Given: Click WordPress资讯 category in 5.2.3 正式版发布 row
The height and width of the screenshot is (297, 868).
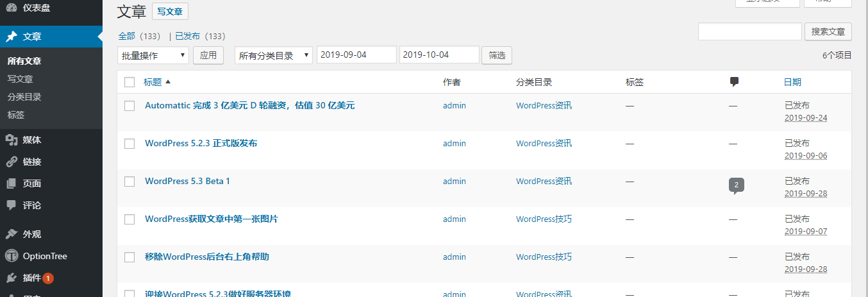Looking at the screenshot, I should click(544, 143).
